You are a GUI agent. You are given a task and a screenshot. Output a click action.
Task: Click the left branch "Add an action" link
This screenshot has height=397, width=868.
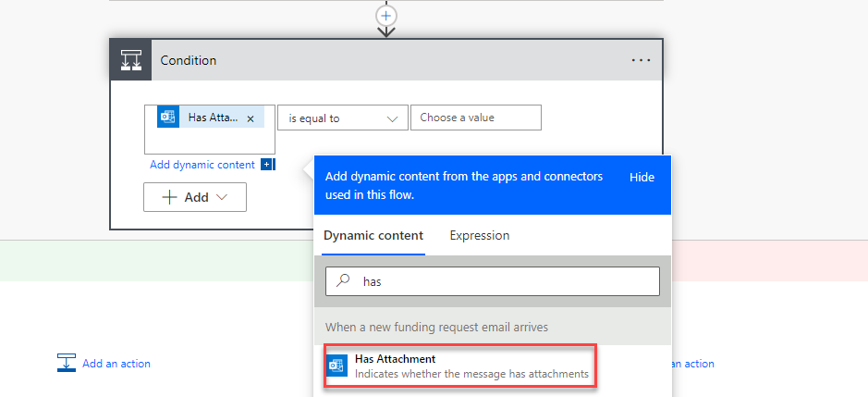[116, 364]
